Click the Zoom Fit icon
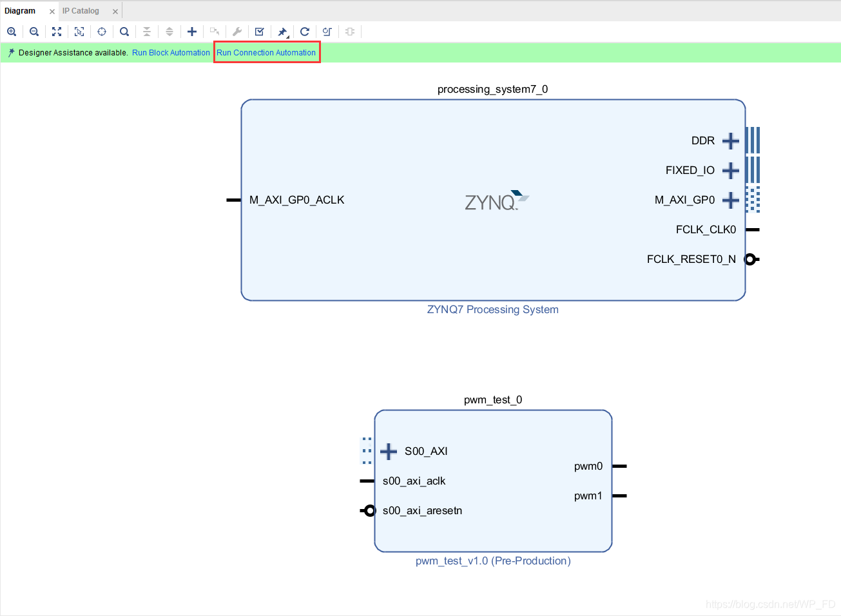841x616 pixels. [57, 32]
